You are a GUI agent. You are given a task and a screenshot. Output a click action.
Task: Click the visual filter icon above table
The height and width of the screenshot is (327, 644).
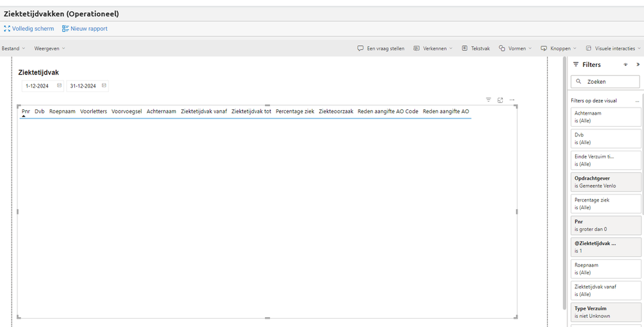click(489, 100)
